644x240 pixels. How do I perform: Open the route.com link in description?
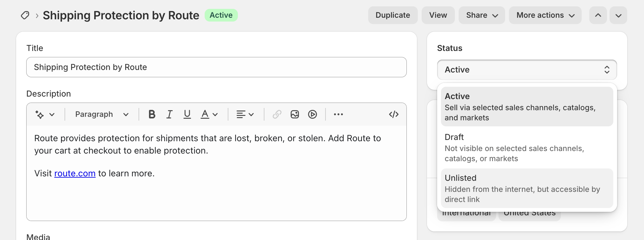(x=75, y=174)
